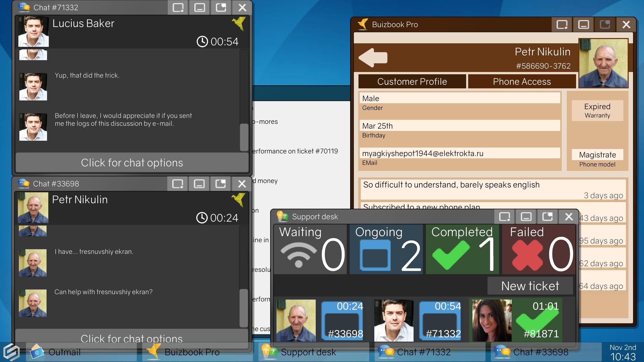Close the Buizbook Pro window
This screenshot has width=644, height=362.
tap(626, 24)
